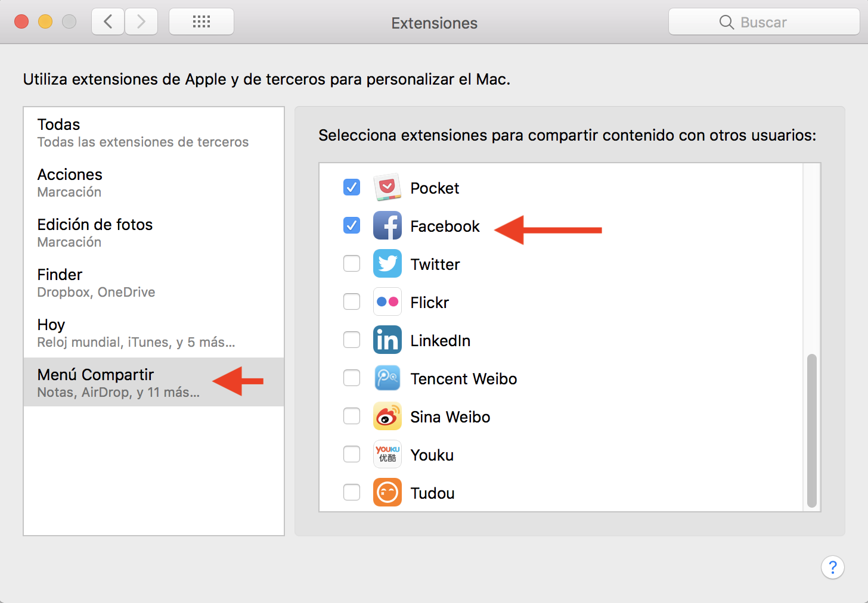Uncheck the Facebook extension checkbox
The image size is (868, 603).
352,225
